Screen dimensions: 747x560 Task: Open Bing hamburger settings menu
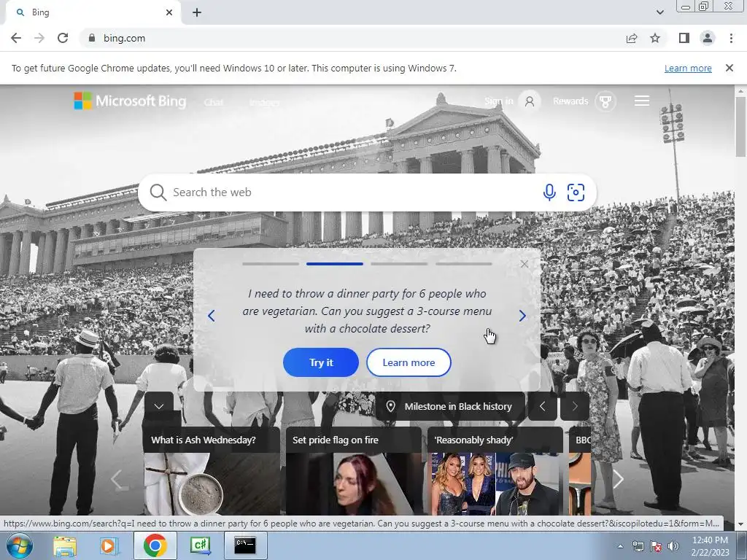[642, 101]
